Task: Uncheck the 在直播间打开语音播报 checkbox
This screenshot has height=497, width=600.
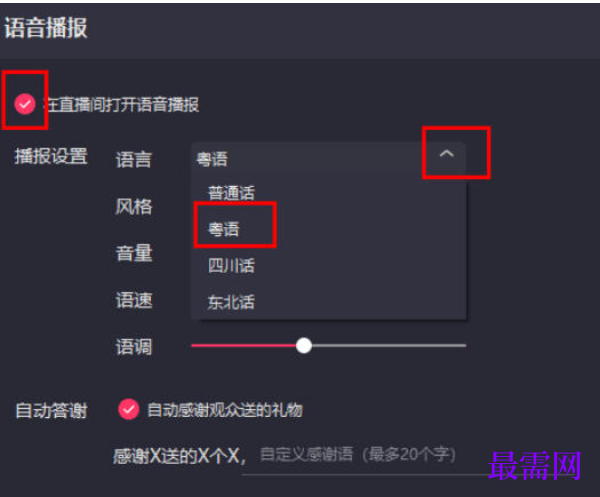Action: pyautogui.click(x=25, y=104)
